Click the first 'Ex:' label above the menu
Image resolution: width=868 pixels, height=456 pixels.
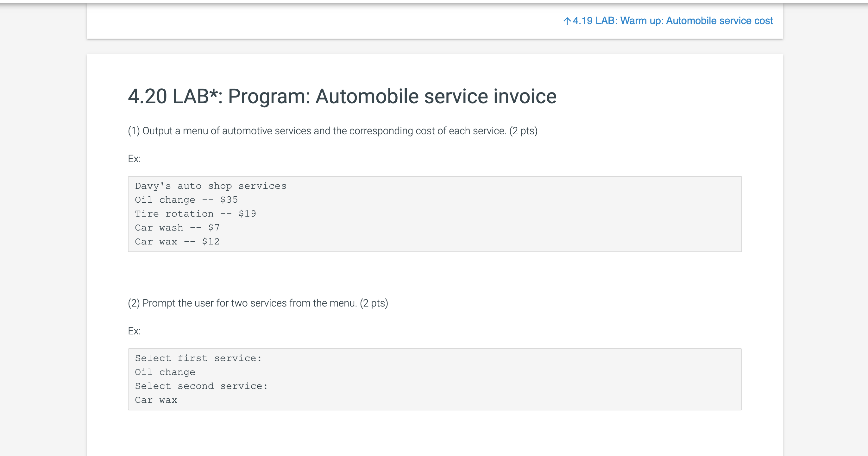click(134, 159)
